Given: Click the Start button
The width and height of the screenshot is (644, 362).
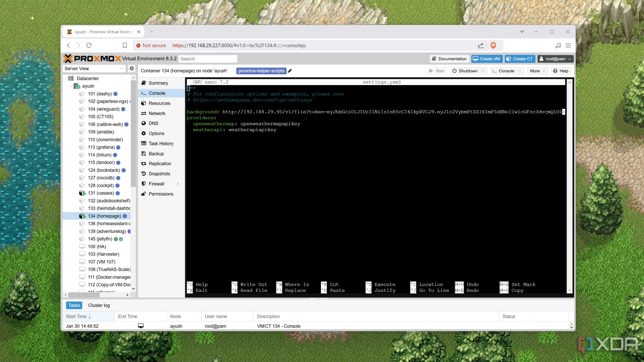Looking at the screenshot, I should coord(437,71).
